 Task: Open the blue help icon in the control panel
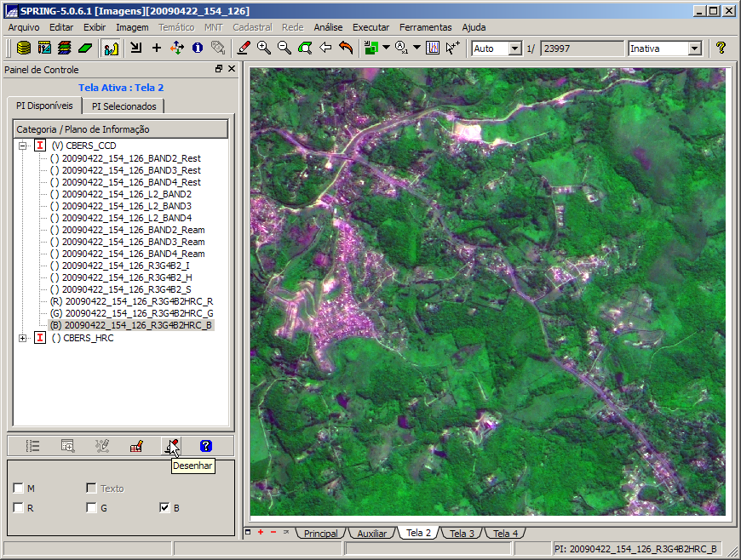pos(205,445)
